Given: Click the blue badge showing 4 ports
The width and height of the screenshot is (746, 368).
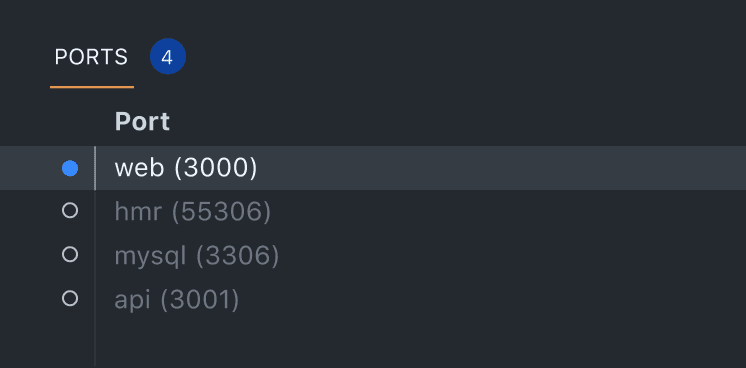Looking at the screenshot, I should [167, 57].
